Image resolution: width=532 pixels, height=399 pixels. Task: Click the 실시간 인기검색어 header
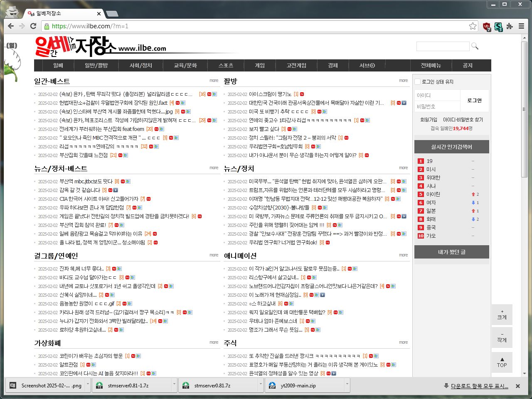tap(452, 147)
